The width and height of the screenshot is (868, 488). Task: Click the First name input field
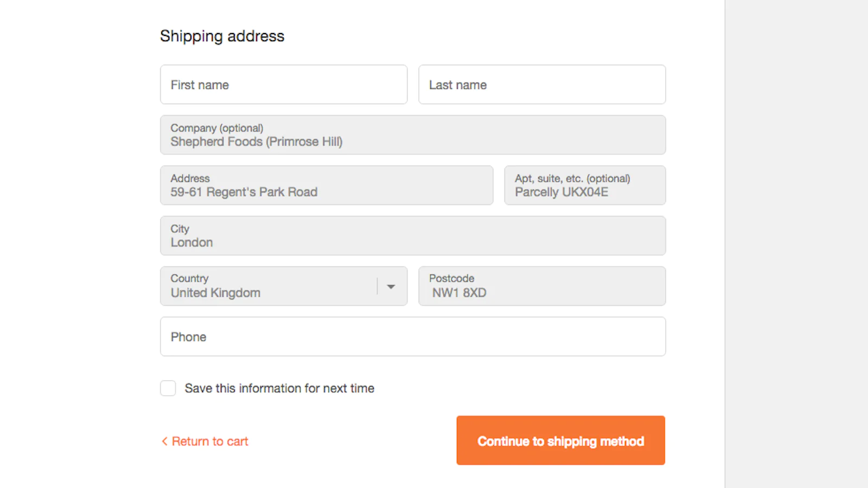283,85
